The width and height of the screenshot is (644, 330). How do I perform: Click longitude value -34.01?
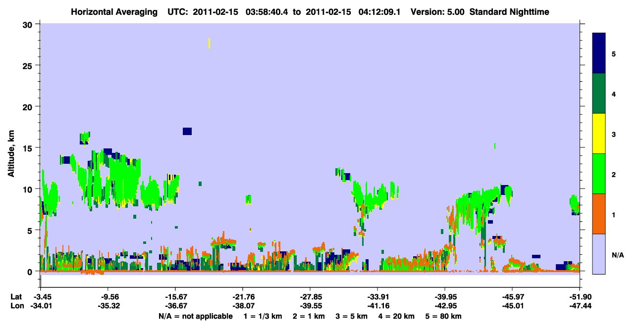41,306
